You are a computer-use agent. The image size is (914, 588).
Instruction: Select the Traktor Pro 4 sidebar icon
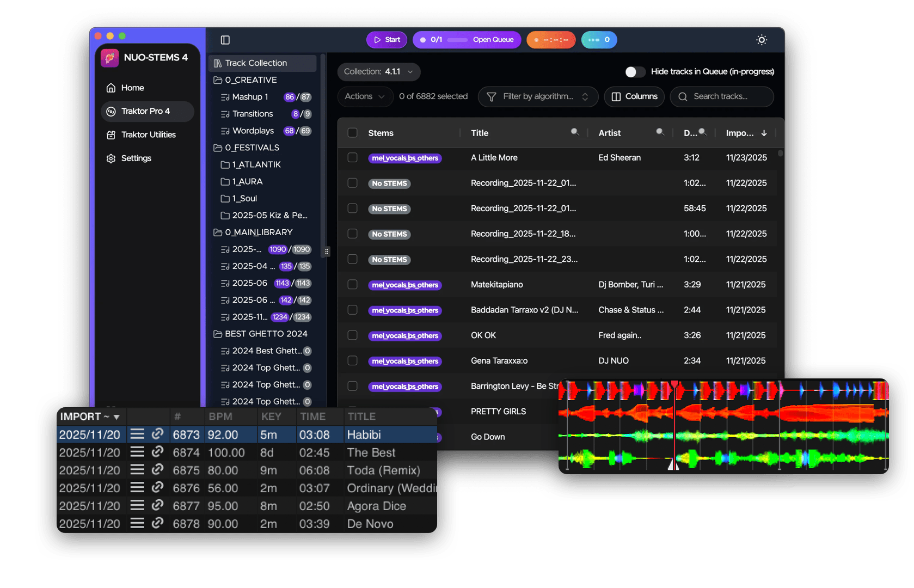pos(147,111)
